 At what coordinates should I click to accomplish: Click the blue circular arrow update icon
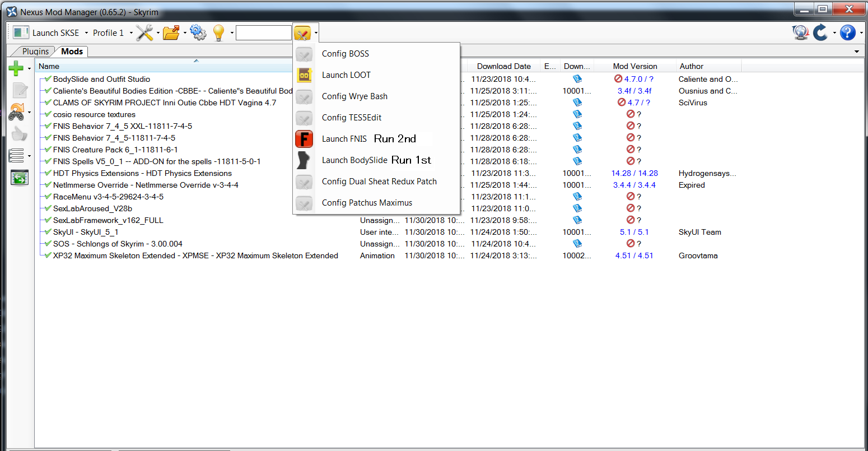point(821,32)
